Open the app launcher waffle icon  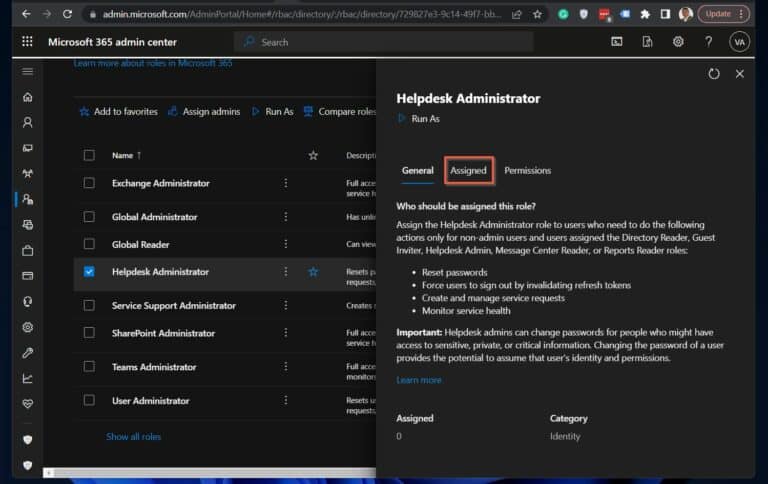click(27, 42)
